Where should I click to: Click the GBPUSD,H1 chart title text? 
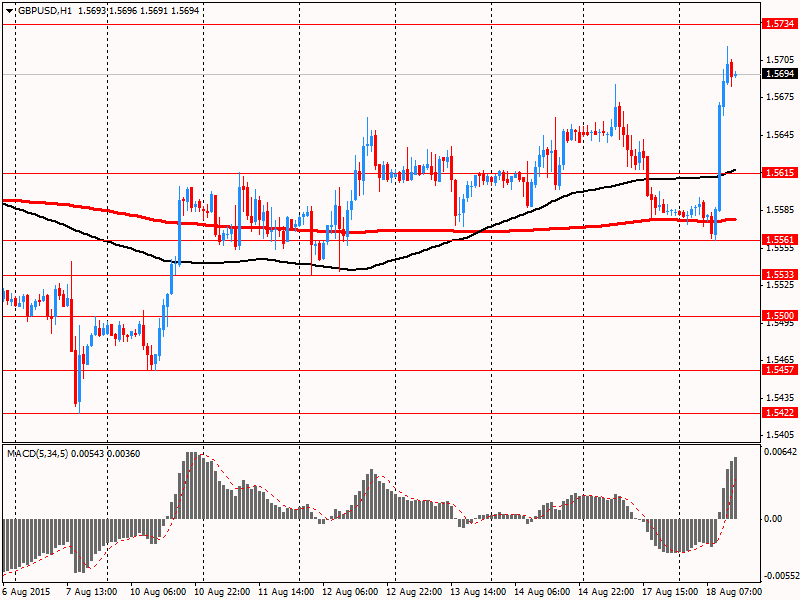[x=44, y=10]
